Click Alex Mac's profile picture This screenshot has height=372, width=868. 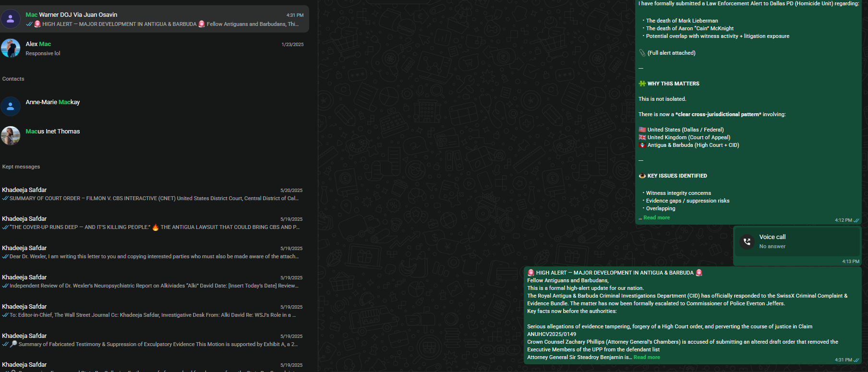(11, 48)
